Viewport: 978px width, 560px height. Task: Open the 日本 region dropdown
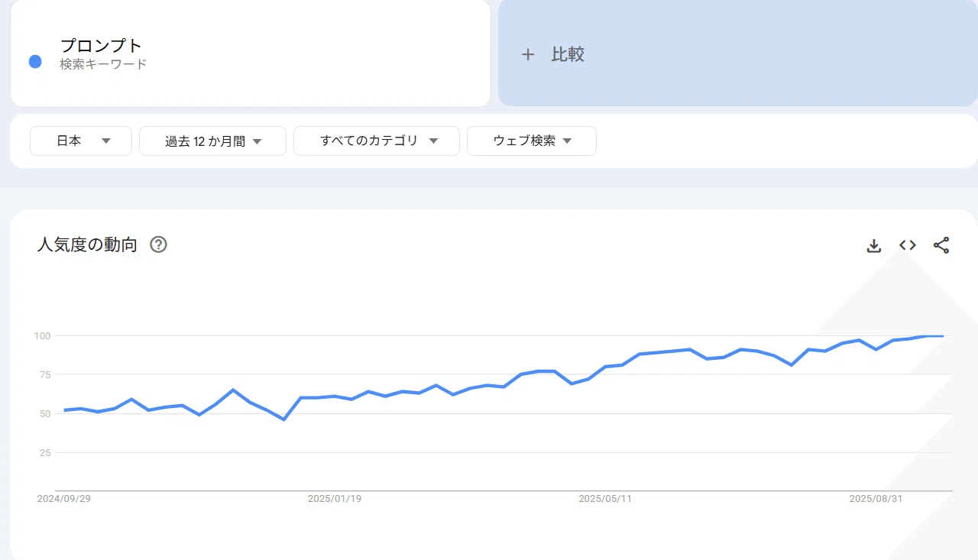81,141
